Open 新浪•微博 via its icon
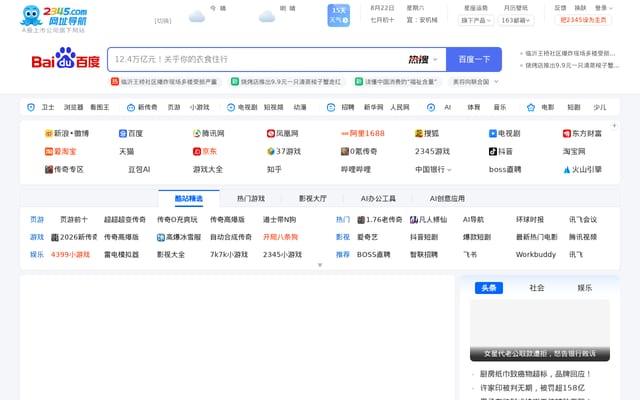This screenshot has height=400, width=640. 49,133
